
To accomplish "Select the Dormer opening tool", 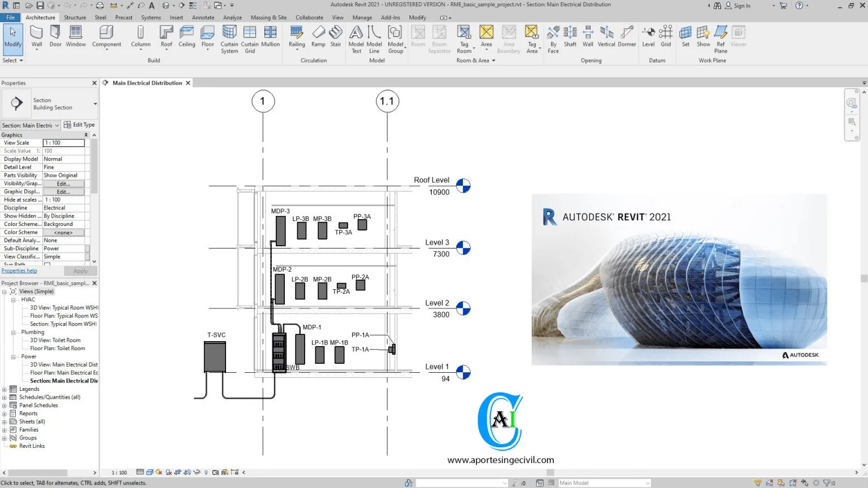I will click(627, 37).
